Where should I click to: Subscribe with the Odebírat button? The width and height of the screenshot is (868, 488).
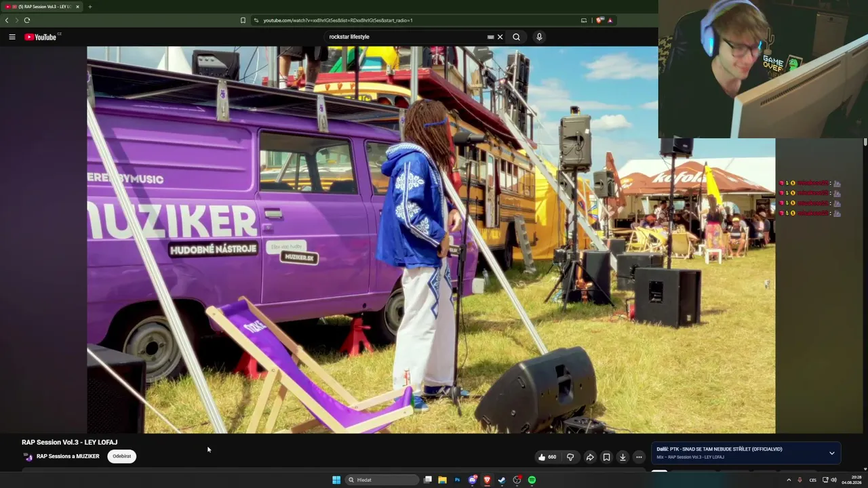coord(122,456)
